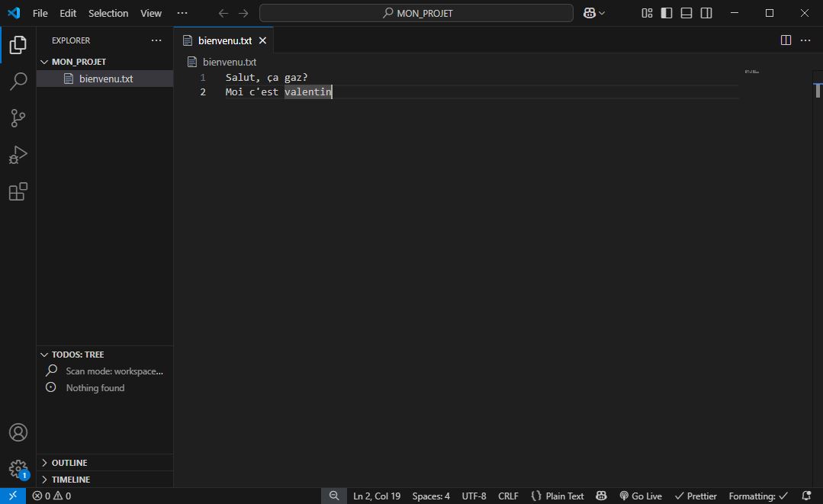Toggle the Secondary Side Bar layout button
The image size is (823, 504).
click(x=706, y=13)
